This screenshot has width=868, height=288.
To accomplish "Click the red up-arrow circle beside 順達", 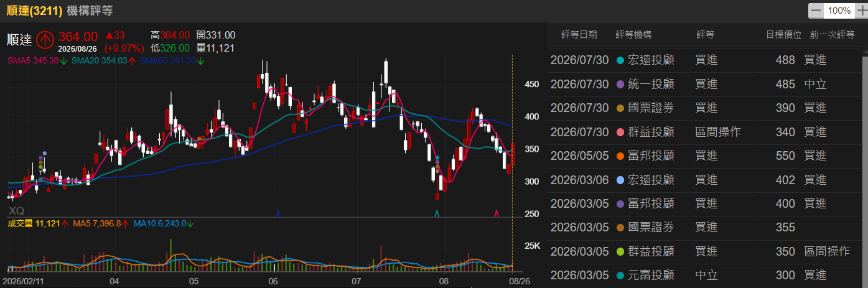I will (45, 40).
